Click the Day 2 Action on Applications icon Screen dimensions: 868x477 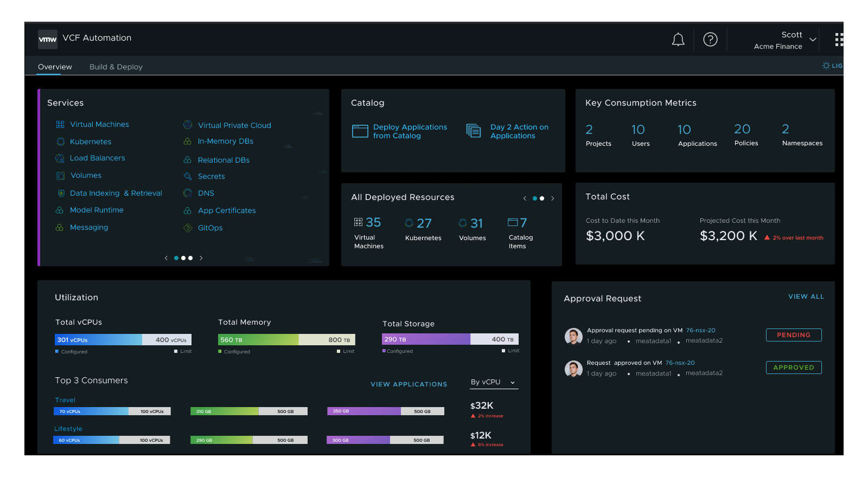(474, 131)
